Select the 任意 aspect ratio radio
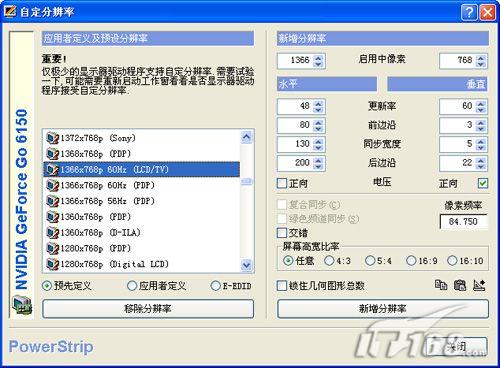The image size is (500, 368). (288, 260)
